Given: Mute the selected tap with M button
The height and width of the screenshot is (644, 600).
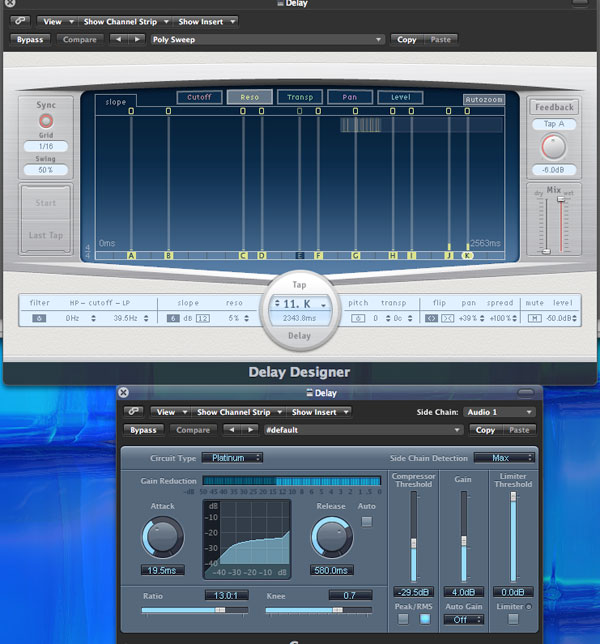Looking at the screenshot, I should [534, 318].
